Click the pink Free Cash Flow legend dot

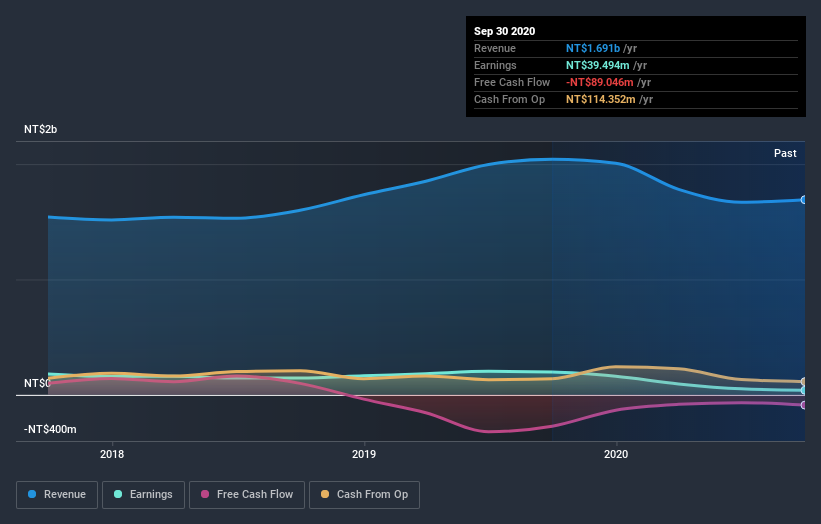click(205, 494)
